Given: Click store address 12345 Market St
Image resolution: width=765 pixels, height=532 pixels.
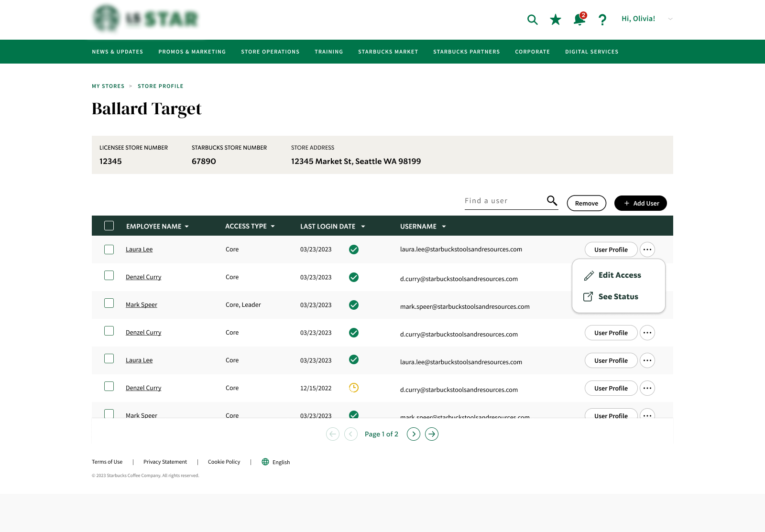Looking at the screenshot, I should click(356, 161).
